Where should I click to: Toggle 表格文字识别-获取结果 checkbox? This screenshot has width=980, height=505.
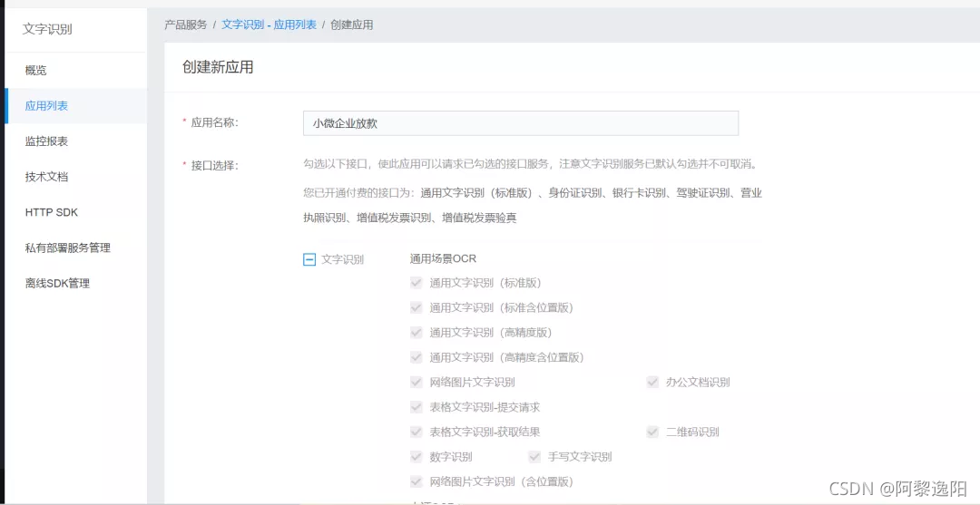coord(416,432)
